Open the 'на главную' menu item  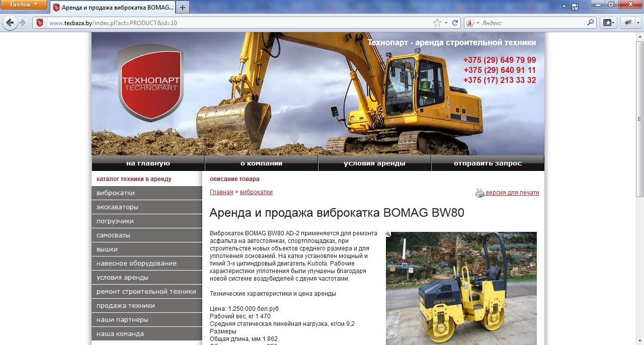click(148, 163)
